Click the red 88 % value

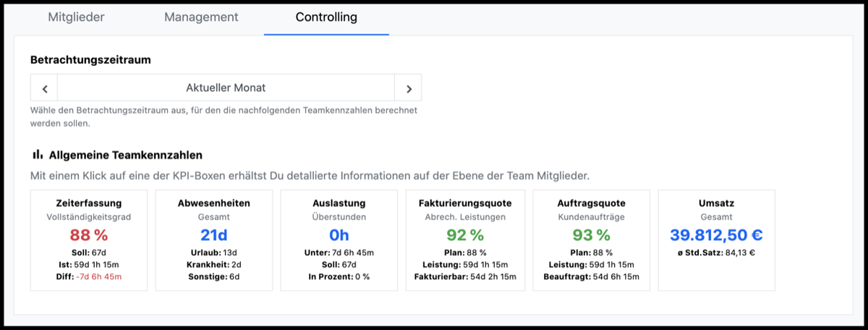pos(89,234)
